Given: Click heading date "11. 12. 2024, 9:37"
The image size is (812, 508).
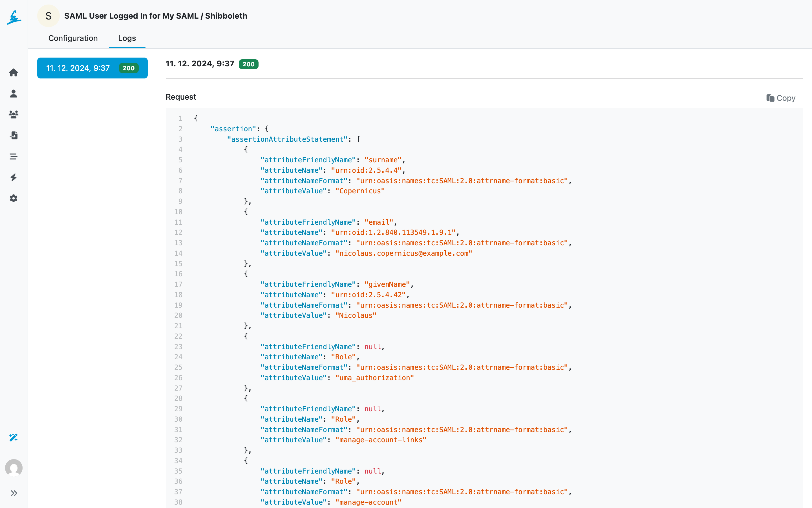Looking at the screenshot, I should tap(200, 63).
